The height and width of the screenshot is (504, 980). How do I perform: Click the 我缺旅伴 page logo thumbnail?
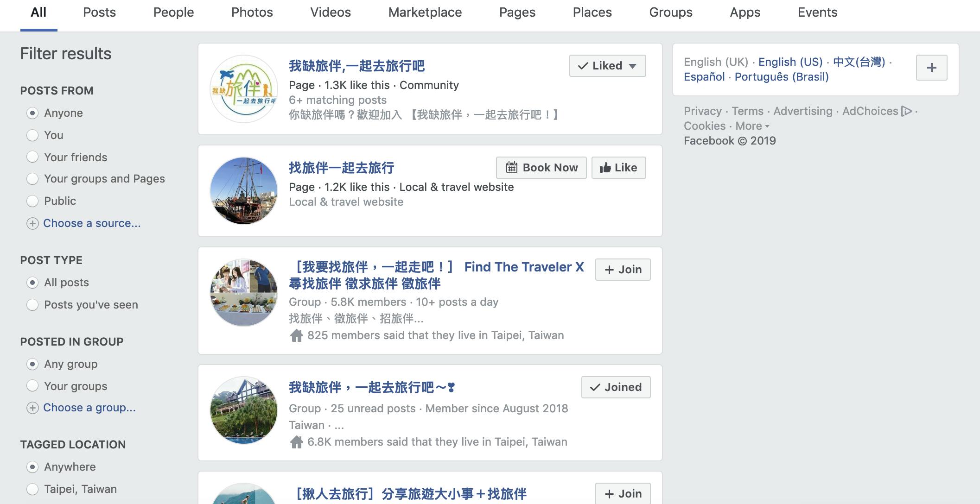(x=244, y=89)
